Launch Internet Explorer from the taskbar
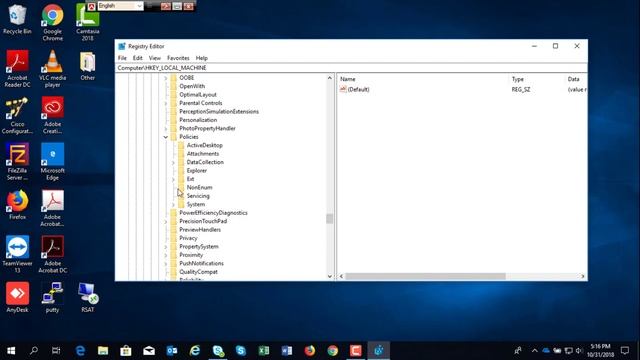640x360 pixels. (x=195, y=351)
